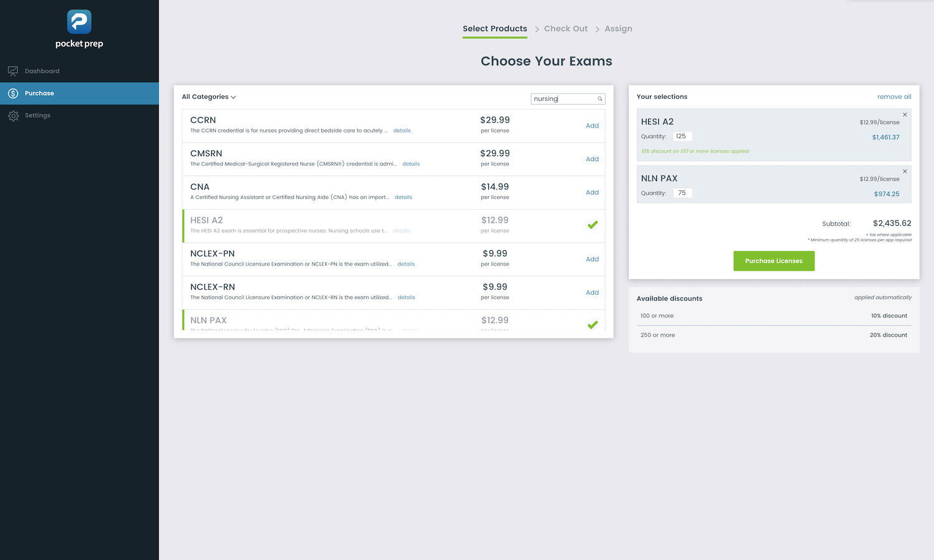934x560 pixels.
Task: Remove NLN PAX with its X icon
Action: (x=905, y=172)
